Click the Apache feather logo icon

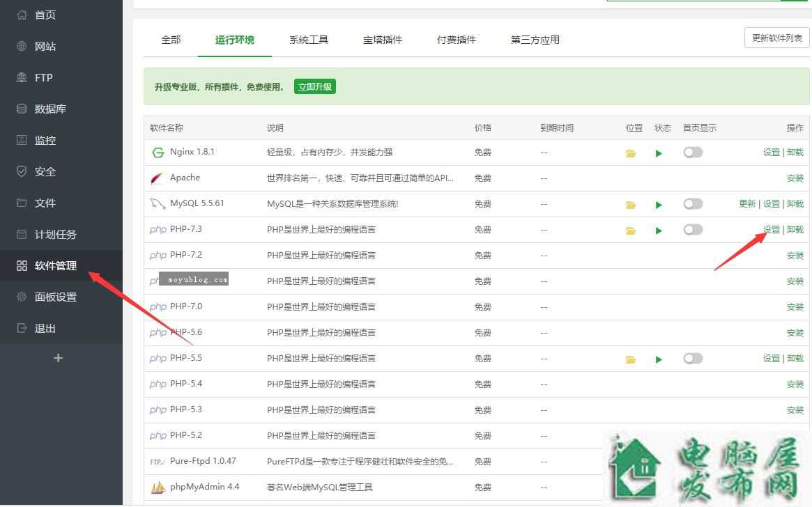click(x=157, y=178)
